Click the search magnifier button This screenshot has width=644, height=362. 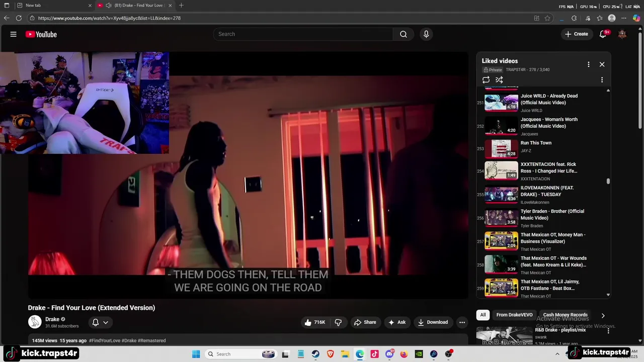(x=404, y=34)
